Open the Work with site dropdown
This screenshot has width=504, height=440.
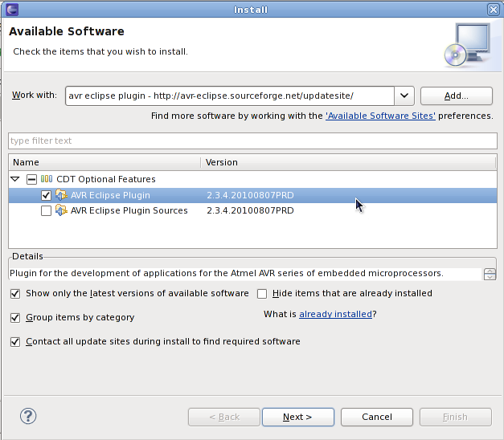tap(404, 96)
